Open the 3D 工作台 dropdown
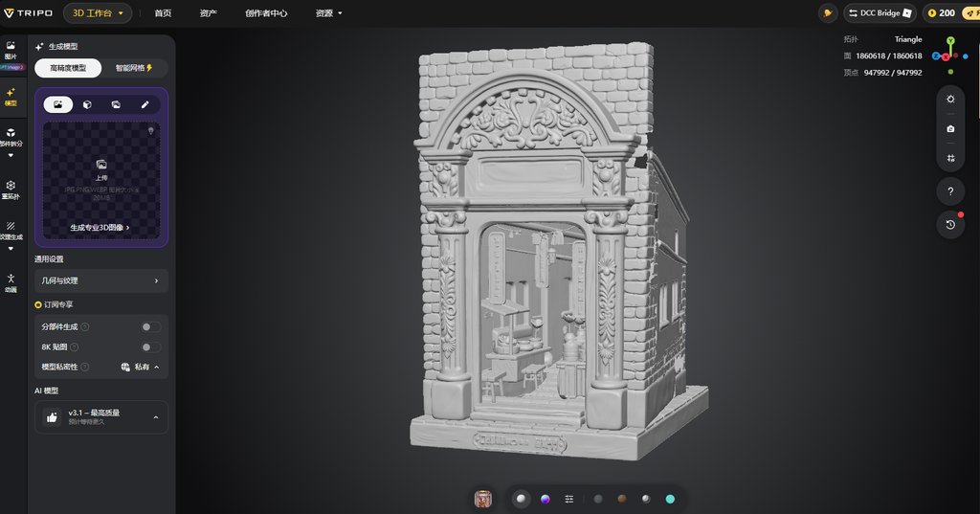 coord(98,13)
